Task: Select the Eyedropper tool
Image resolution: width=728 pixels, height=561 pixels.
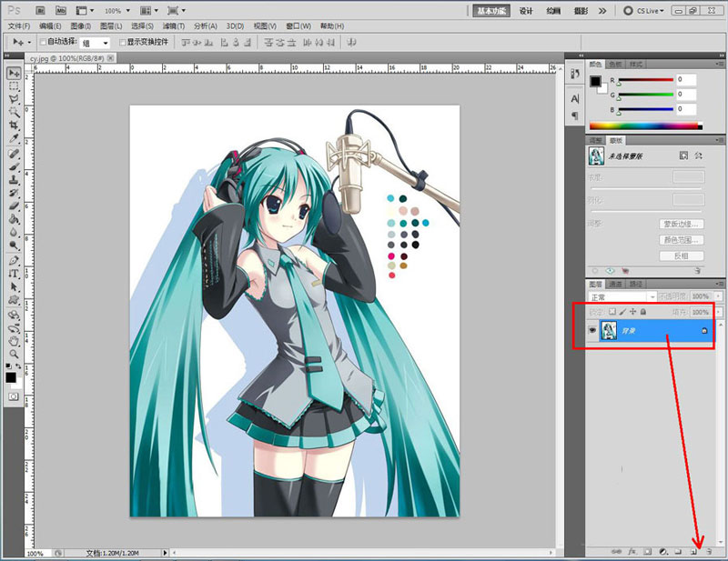Action: [14, 138]
